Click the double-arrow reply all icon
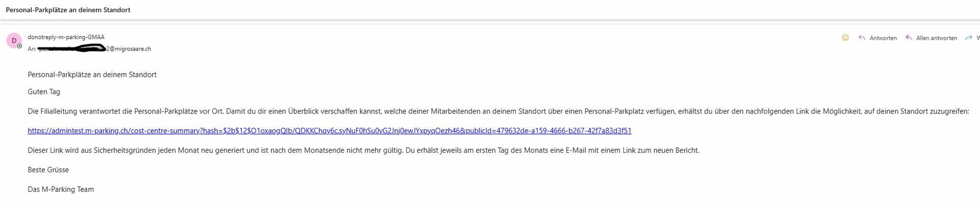This screenshot has height=206, width=980. coord(909,38)
